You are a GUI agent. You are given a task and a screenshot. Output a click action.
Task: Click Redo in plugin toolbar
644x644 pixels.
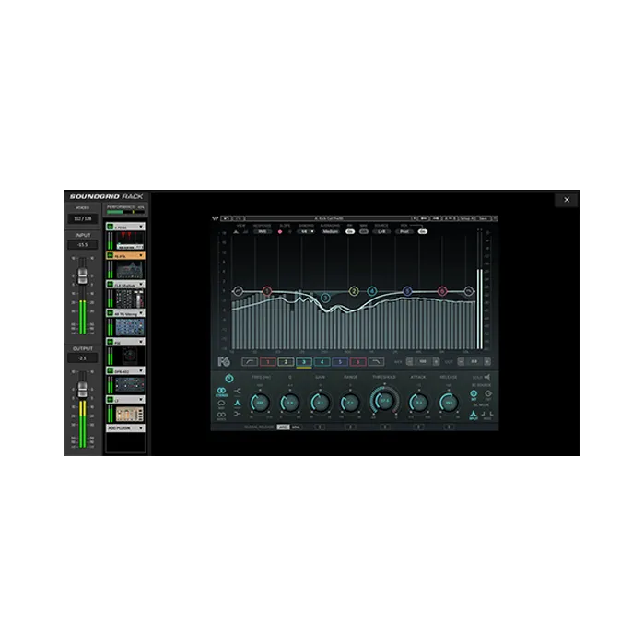[x=239, y=218]
